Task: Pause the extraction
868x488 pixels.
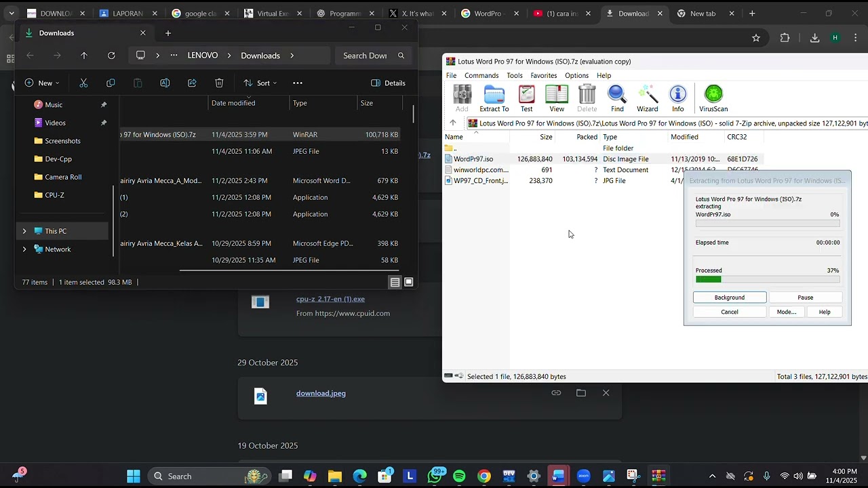Action: [806, 298]
